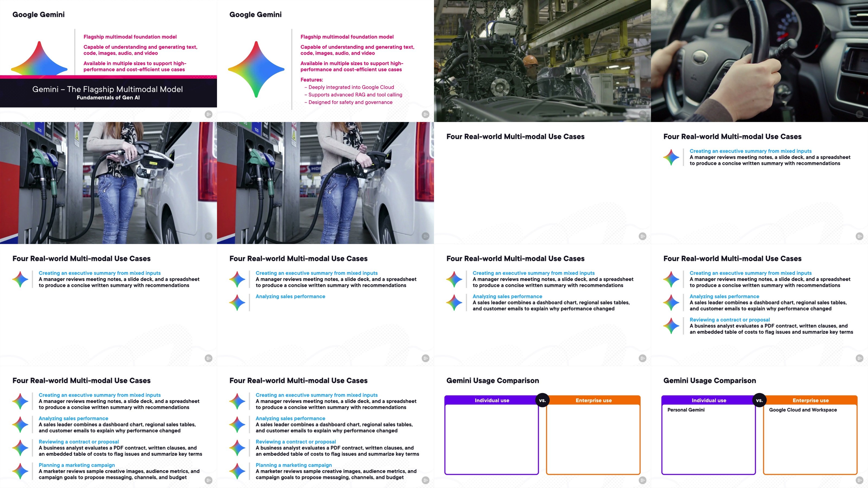Open the frame of woman inserting nozzle into car

pyautogui.click(x=325, y=183)
